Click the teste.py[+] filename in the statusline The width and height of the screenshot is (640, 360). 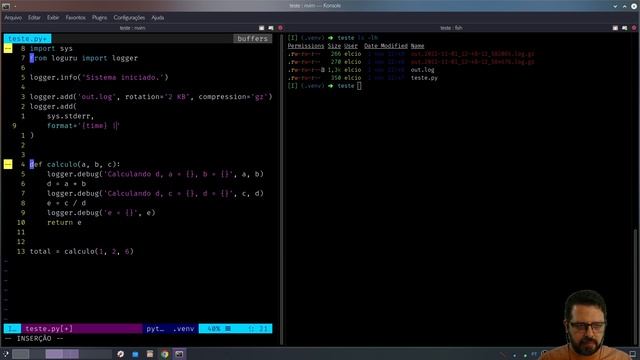click(49, 329)
